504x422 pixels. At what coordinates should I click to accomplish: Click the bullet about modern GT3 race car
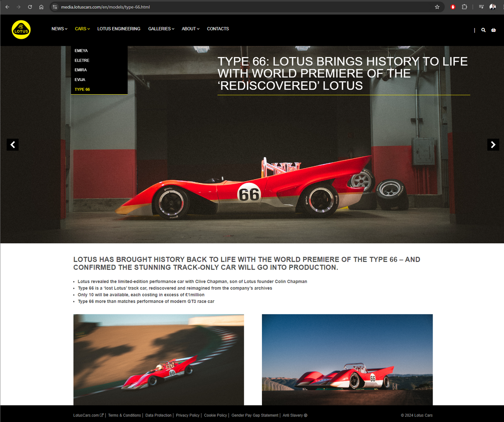pyautogui.click(x=146, y=302)
